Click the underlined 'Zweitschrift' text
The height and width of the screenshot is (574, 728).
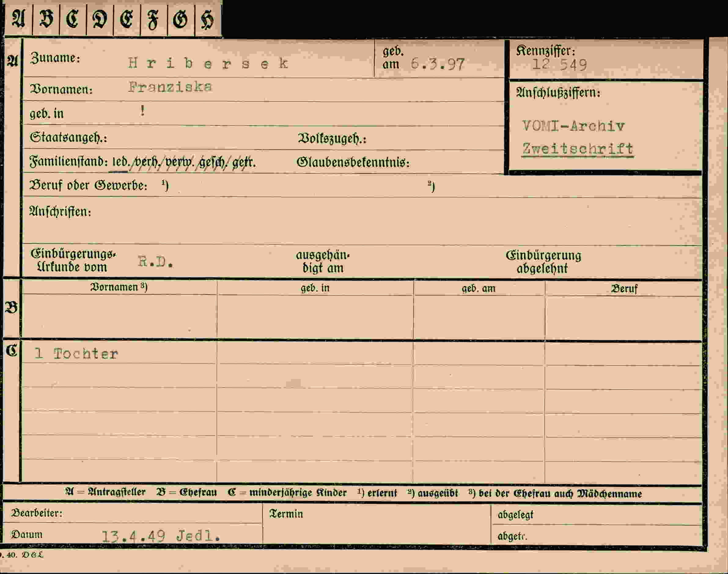[x=578, y=149]
